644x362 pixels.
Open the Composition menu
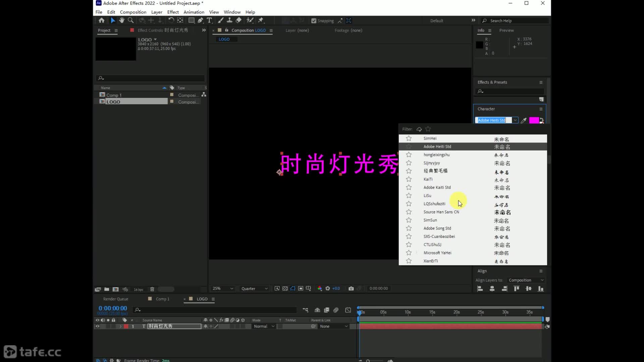[133, 12]
